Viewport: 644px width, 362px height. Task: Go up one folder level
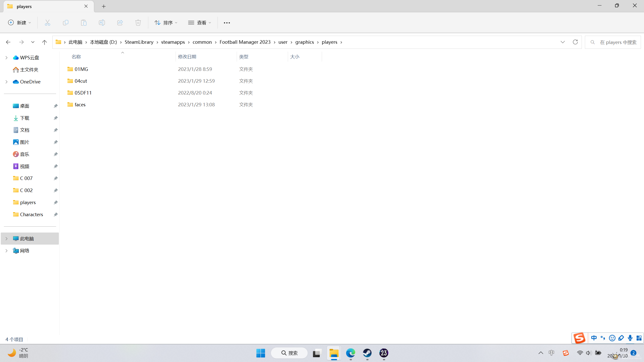tap(45, 42)
